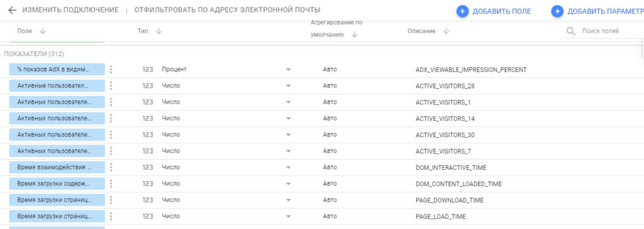Click ПОКАЗАТЕЛИ (312) section header
The height and width of the screenshot is (229, 644).
click(x=34, y=54)
